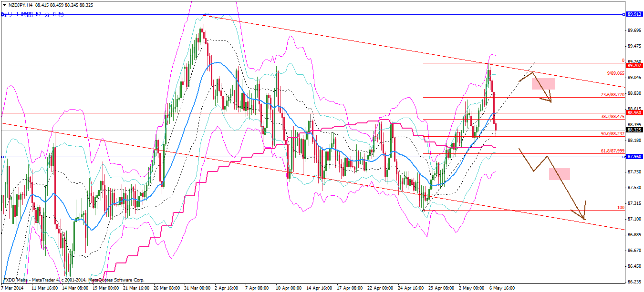644x292 pixels.
Task: Click the Fibonacci label 61.8/87.999
Action: click(x=612, y=151)
